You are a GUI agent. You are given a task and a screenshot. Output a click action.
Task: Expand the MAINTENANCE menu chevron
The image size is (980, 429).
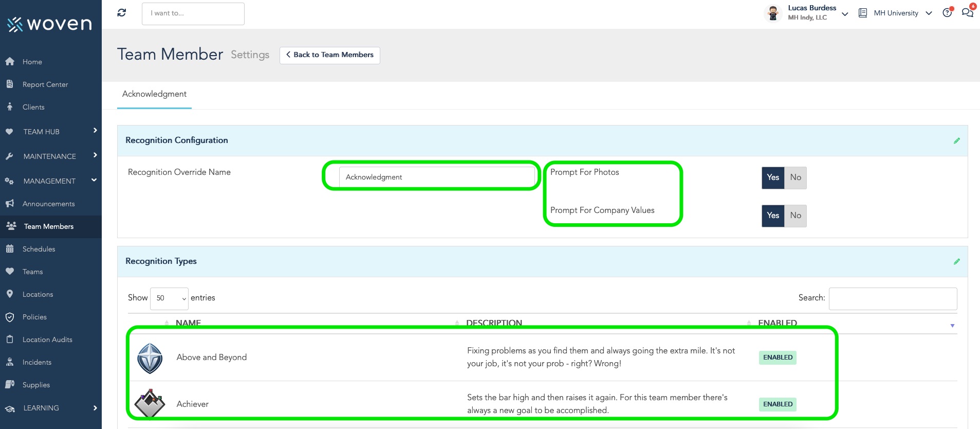95,155
